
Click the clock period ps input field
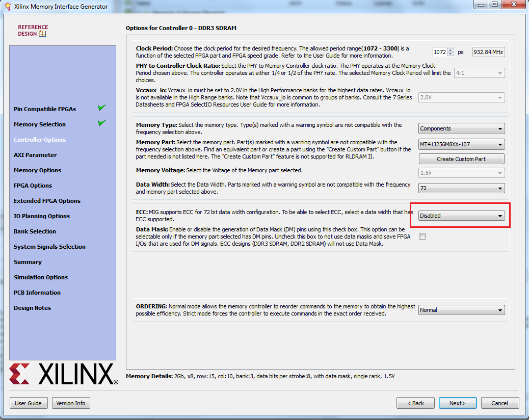tap(439, 52)
